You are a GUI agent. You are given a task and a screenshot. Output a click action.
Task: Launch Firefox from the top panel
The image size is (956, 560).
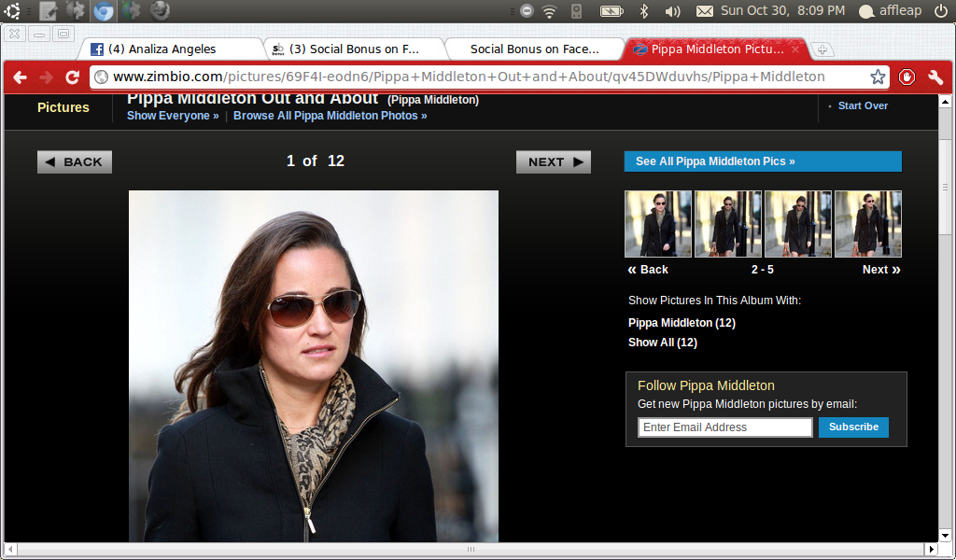(160, 10)
